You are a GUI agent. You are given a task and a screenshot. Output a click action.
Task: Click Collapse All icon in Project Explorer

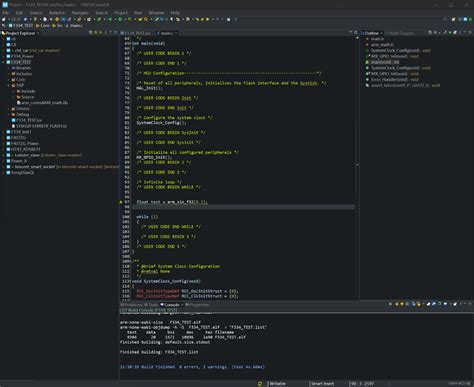[91, 33]
